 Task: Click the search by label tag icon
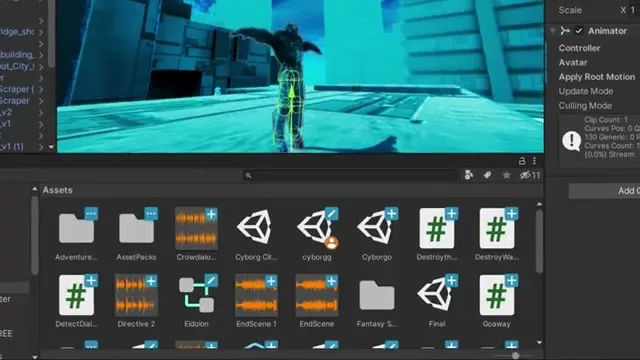click(x=487, y=175)
